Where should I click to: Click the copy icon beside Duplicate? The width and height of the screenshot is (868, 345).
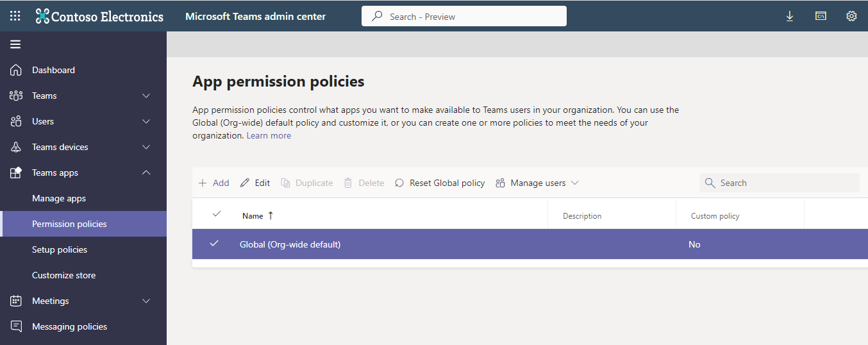tap(286, 183)
